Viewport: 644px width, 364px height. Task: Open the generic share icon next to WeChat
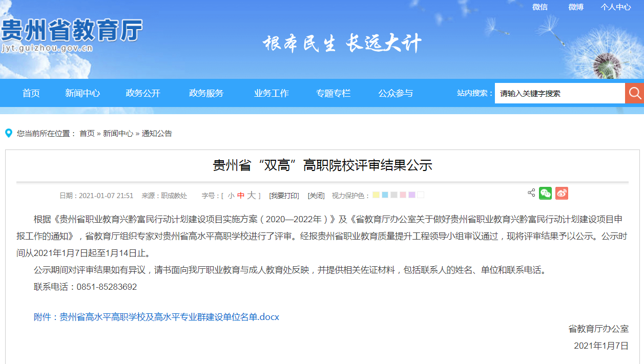pyautogui.click(x=531, y=194)
